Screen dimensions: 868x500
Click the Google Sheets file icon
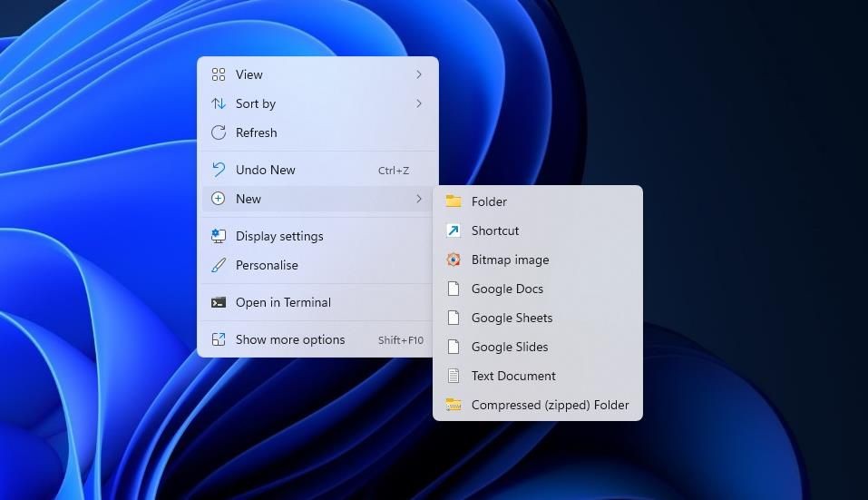click(454, 318)
